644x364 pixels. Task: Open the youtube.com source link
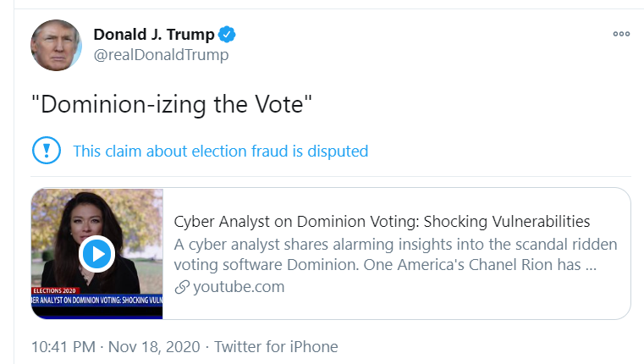click(x=239, y=287)
